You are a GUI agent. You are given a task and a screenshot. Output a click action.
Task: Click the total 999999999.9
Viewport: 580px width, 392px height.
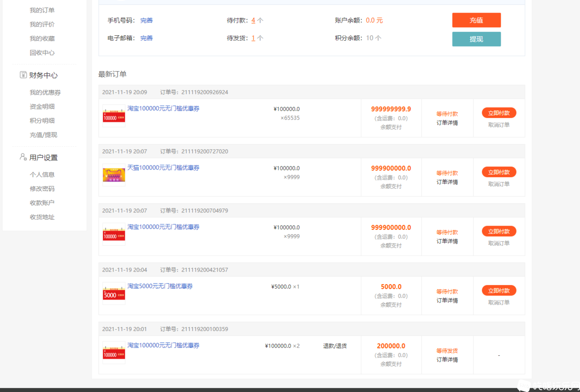391,109
